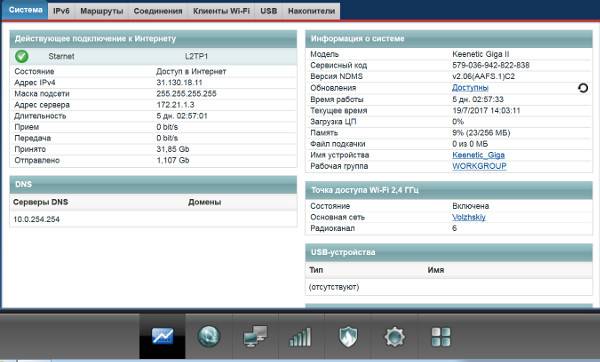Click the (отсутствуют) USB devices row

449,287
